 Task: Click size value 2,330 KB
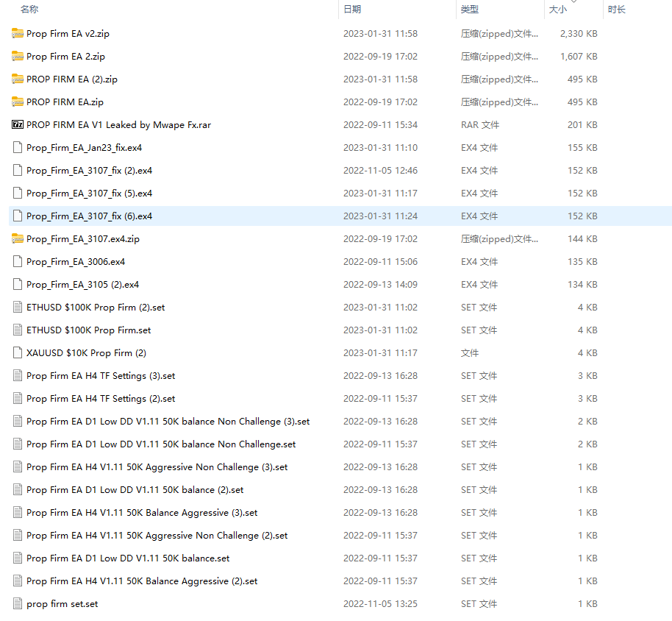click(579, 33)
